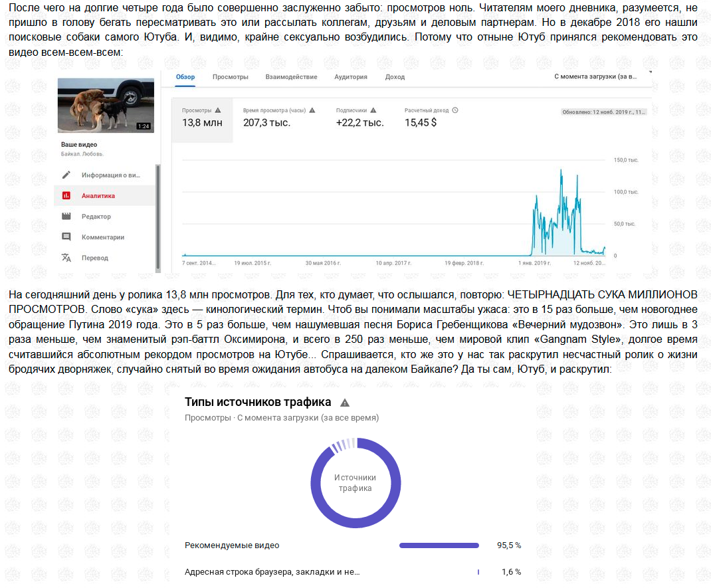Click the Обновлено: 12 нояб. 2019 г. label
The height and width of the screenshot is (588, 711).
pos(603,112)
